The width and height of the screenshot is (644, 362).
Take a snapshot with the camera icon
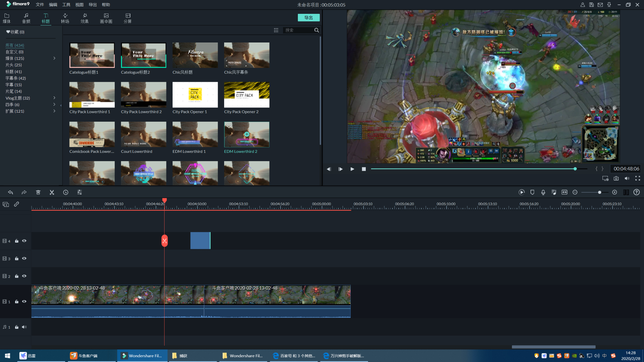point(616,178)
